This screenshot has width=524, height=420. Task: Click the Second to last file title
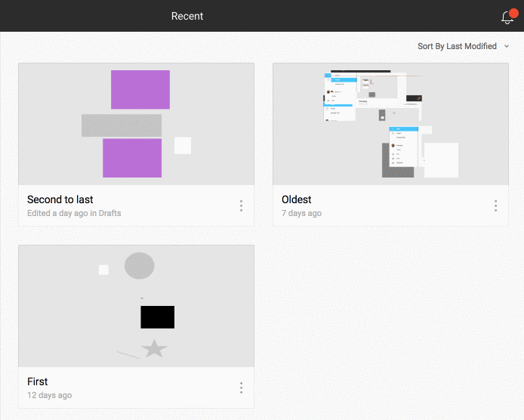[60, 199]
